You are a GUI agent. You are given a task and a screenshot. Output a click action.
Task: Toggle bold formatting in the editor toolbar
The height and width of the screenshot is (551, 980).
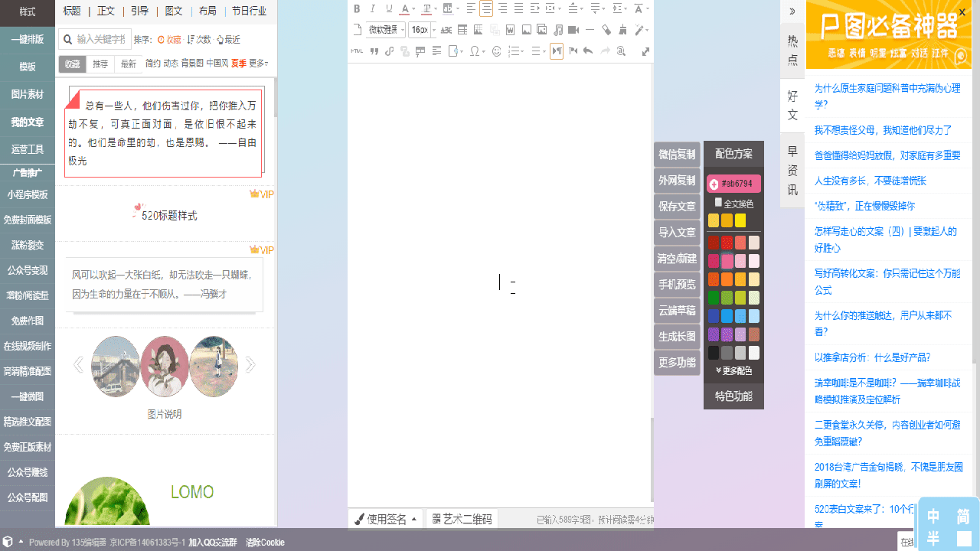pos(357,9)
